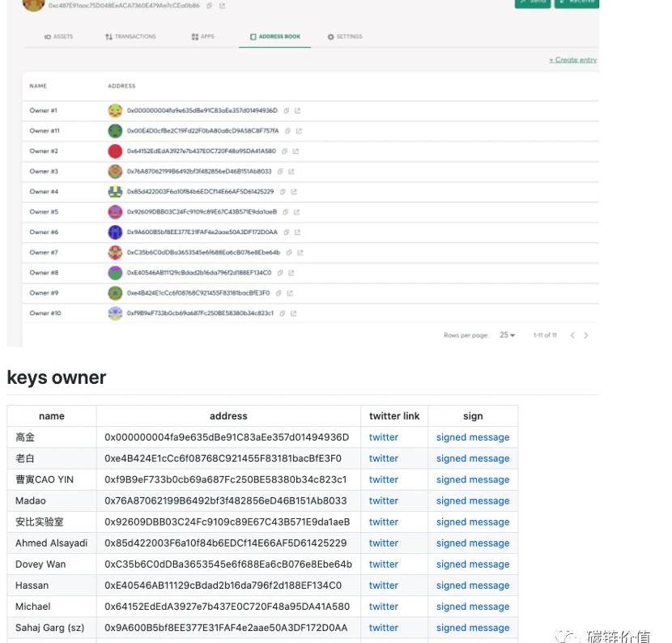Go to next page of address book
The height and width of the screenshot is (643, 672).
(586, 335)
